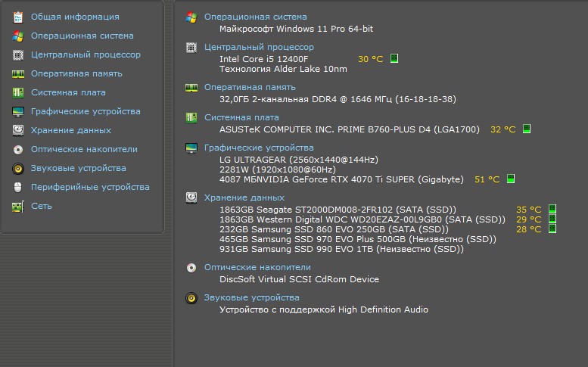Click NVIDIA GeForce RTX 4070 Ti SUPER line
Image resolution: width=588 pixels, height=367 pixels.
click(341, 179)
